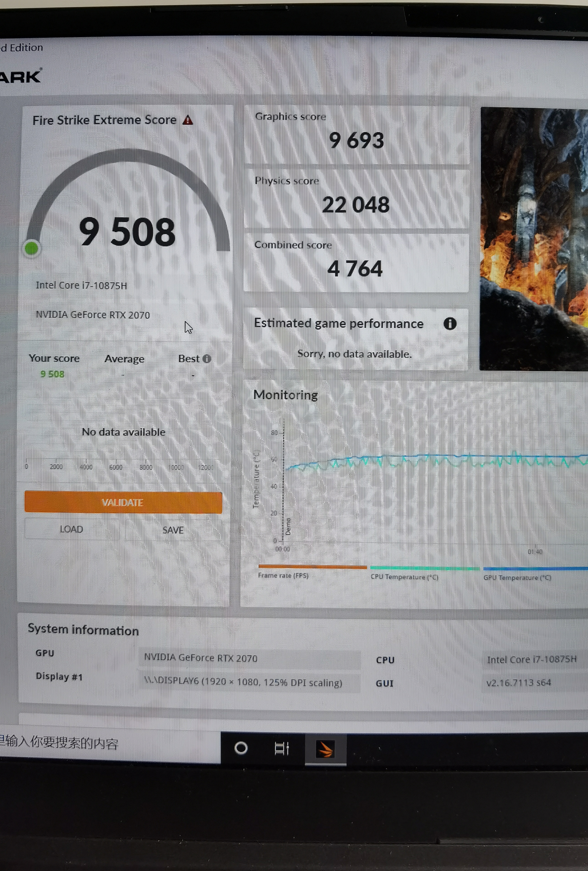
Task: Click NVIDIA GeForce RTX 2070 under gauge
Action: tap(93, 315)
